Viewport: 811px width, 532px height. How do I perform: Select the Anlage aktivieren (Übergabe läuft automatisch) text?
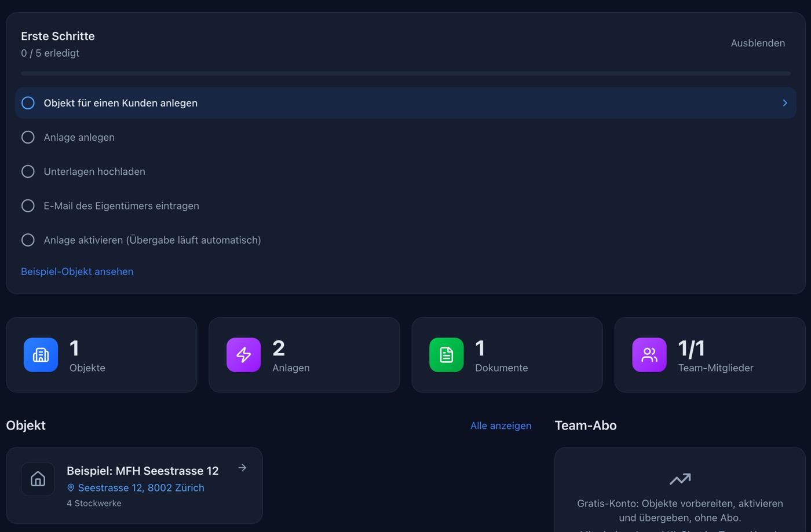pyautogui.click(x=152, y=240)
